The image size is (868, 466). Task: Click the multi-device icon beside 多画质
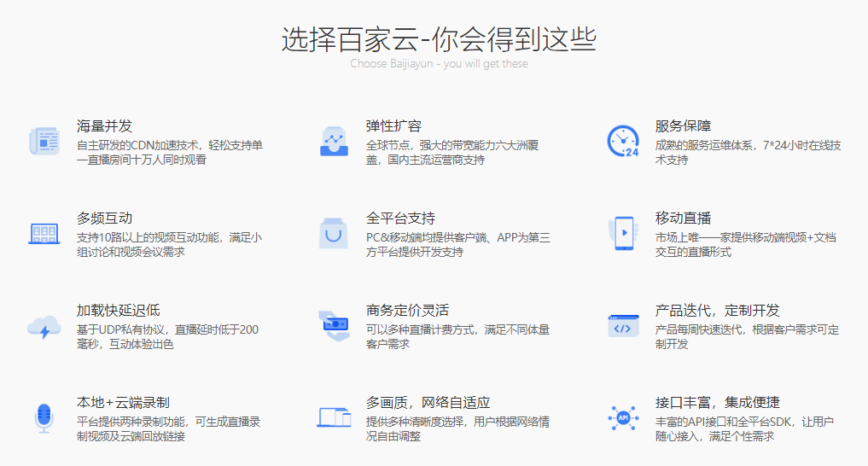coord(334,417)
